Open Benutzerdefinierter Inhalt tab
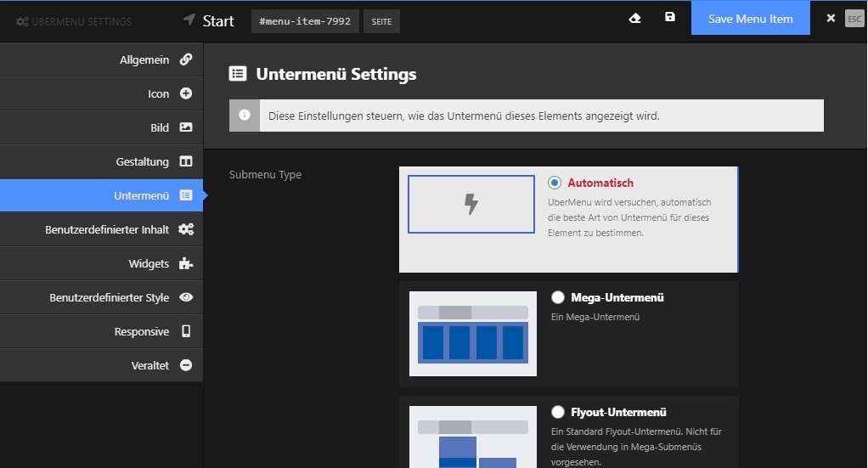 point(101,229)
